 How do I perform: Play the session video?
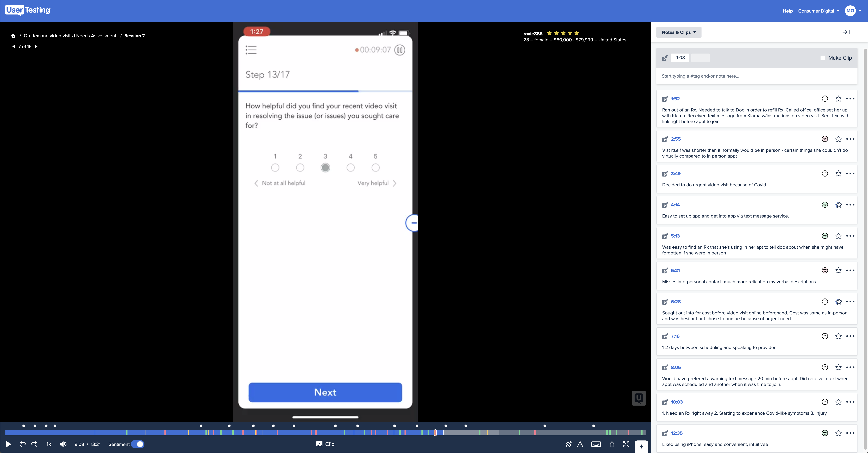point(8,444)
